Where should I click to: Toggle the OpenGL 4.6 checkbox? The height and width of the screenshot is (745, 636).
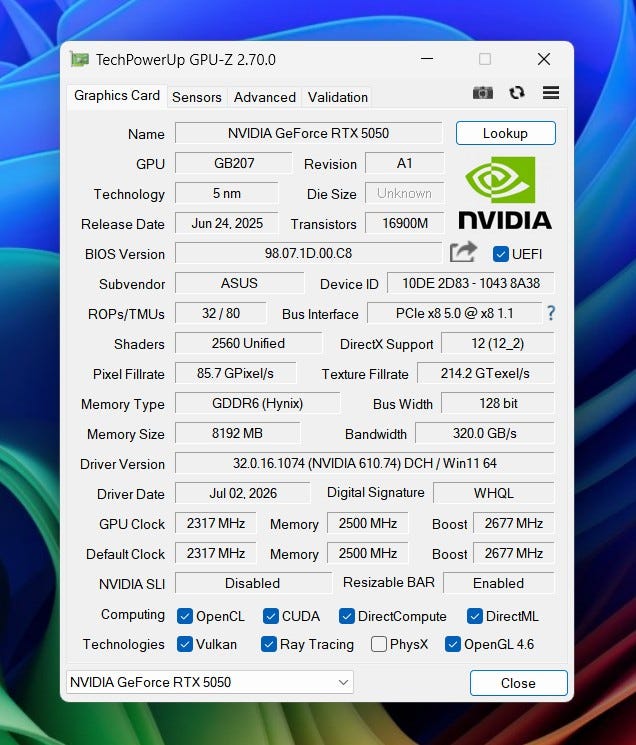click(453, 644)
